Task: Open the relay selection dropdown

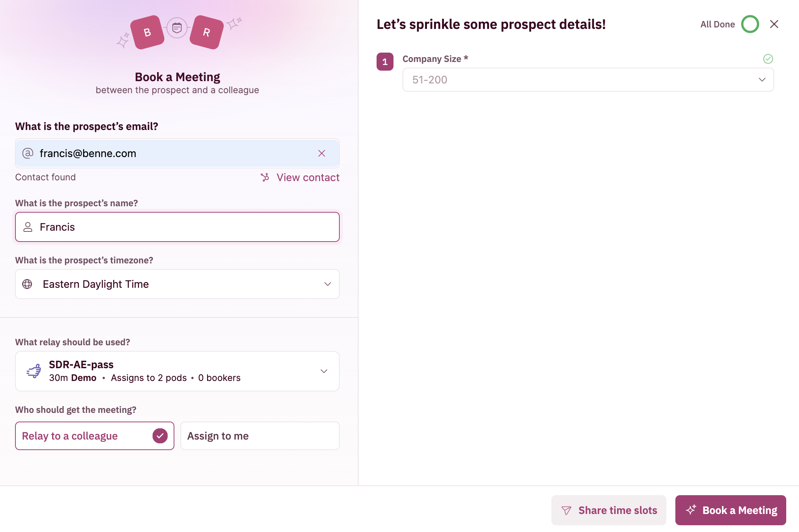Action: coord(177,371)
